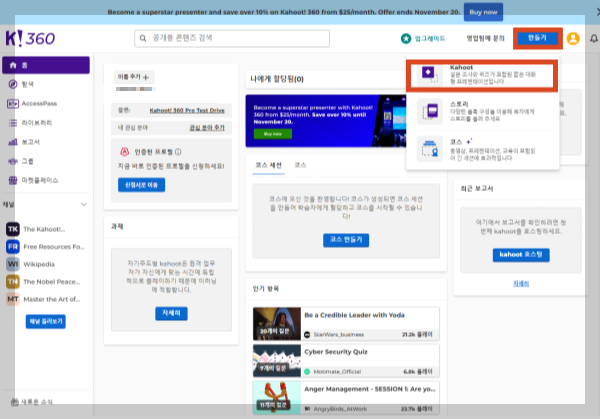
Task: Open the 홈 home sidebar item
Action: pyautogui.click(x=46, y=65)
